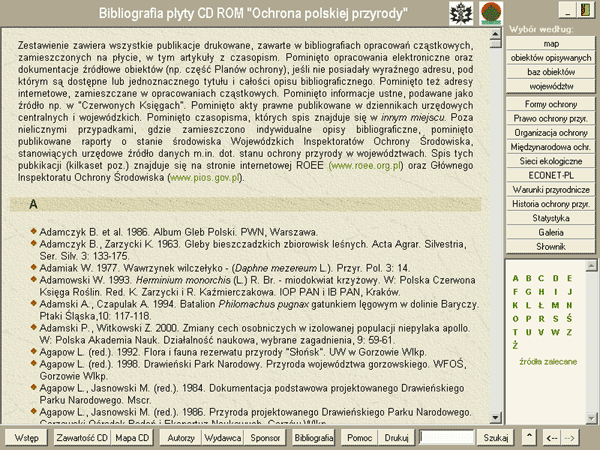Click the search text input field

pyautogui.click(x=448, y=438)
